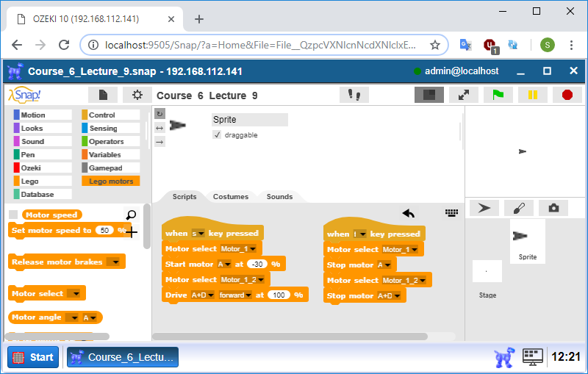Open Motor_1_2 dropdown in s key script
588x374 pixels.
coord(243,279)
